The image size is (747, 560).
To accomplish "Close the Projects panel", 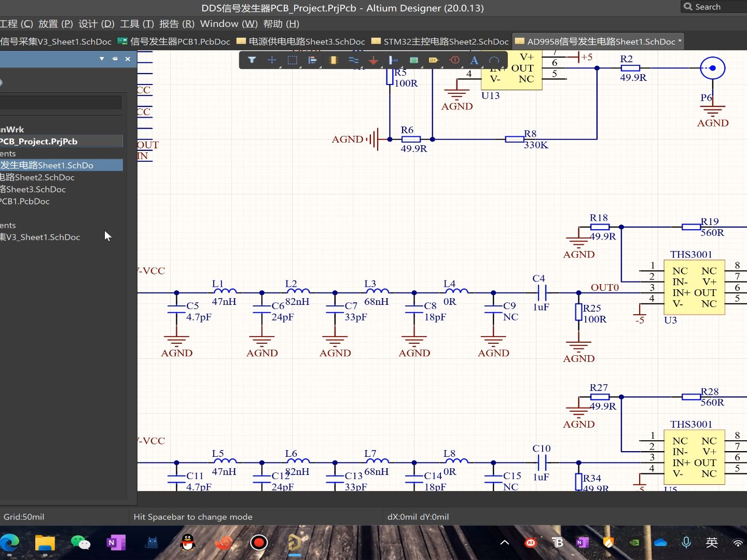I will [x=128, y=59].
